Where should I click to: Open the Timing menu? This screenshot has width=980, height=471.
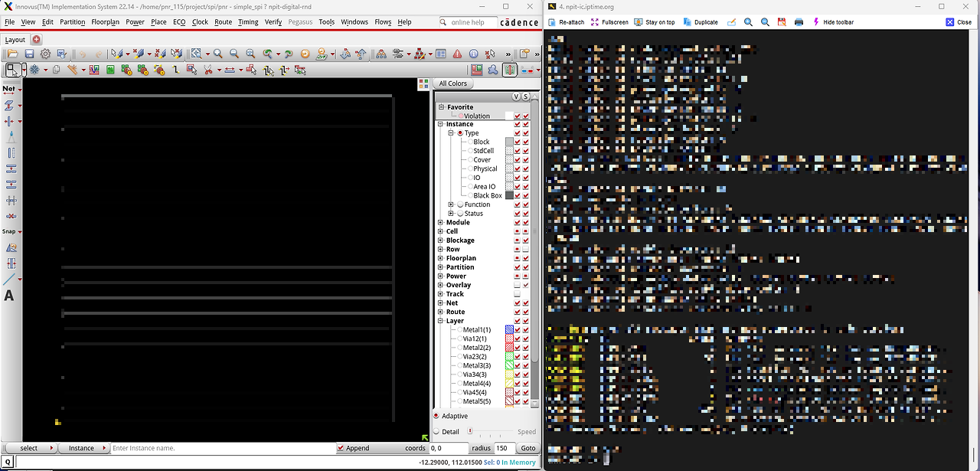point(248,22)
